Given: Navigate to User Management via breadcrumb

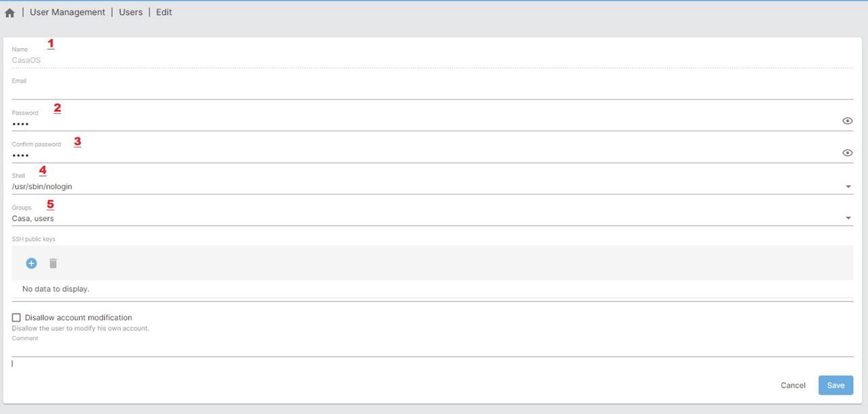Looking at the screenshot, I should pos(67,12).
